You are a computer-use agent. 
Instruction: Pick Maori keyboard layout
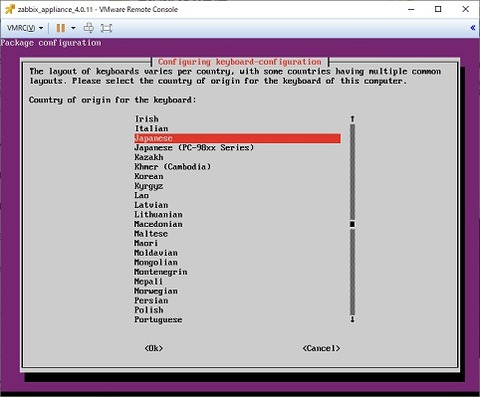pos(146,243)
